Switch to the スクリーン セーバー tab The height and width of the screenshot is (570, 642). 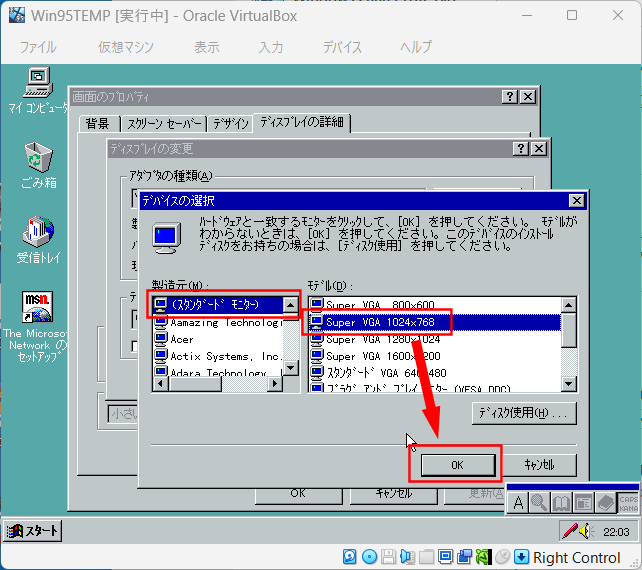coord(162,123)
